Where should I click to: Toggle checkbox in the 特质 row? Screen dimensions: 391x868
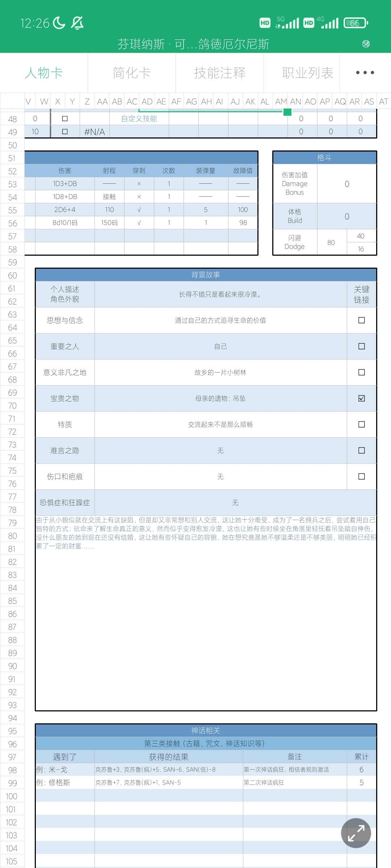[x=361, y=424]
